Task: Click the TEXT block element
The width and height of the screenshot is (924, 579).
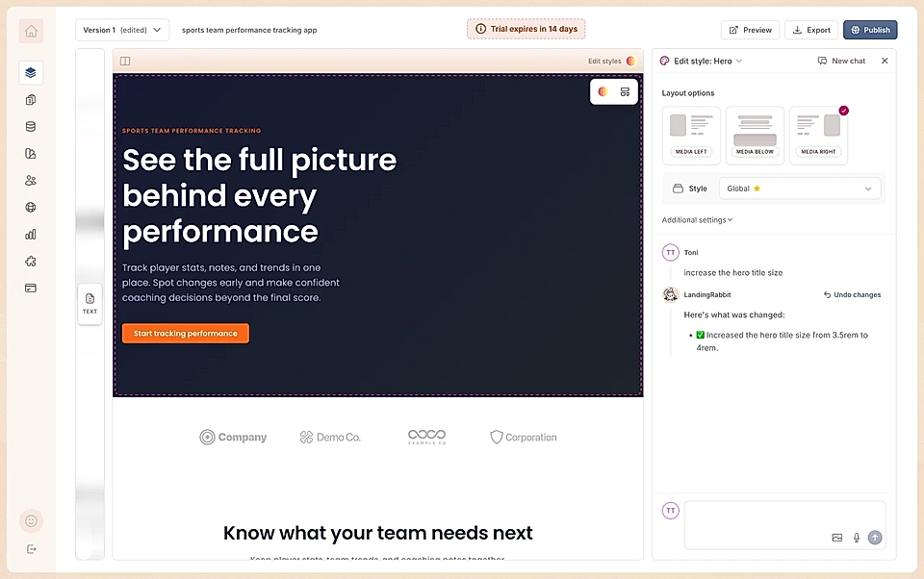Action: point(90,304)
